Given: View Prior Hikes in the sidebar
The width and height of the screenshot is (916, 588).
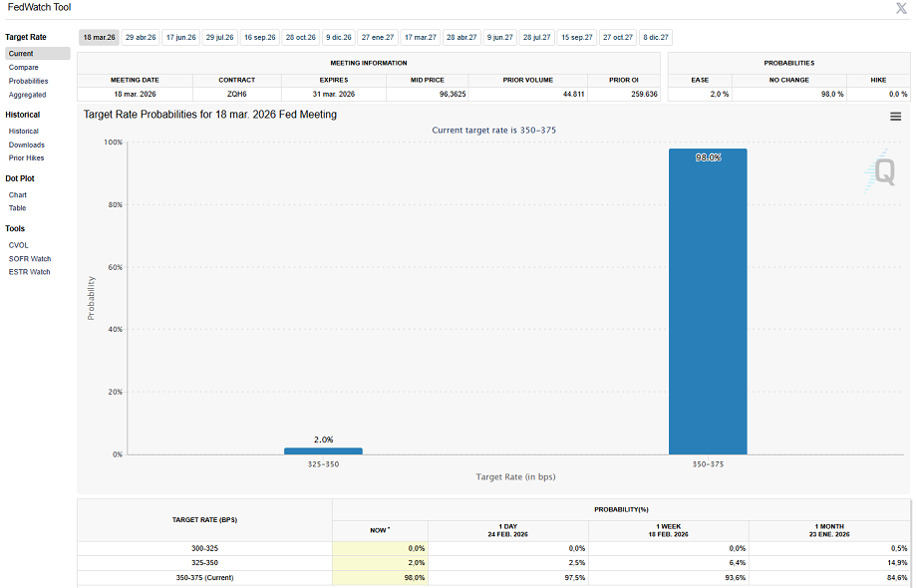Looking at the screenshot, I should (x=26, y=157).
